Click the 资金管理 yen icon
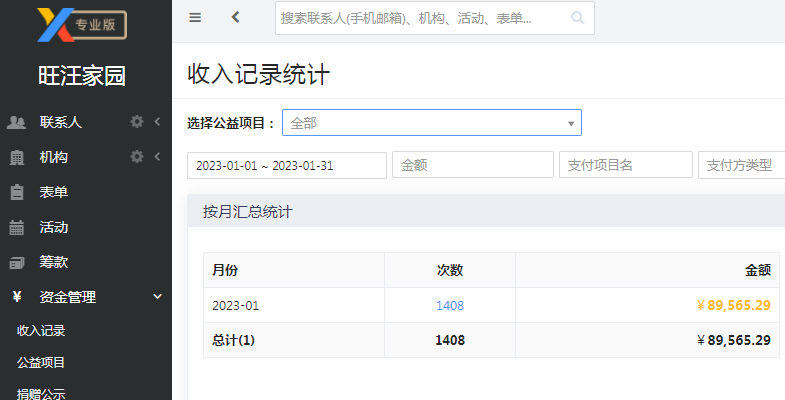This screenshot has width=785, height=400. [17, 297]
